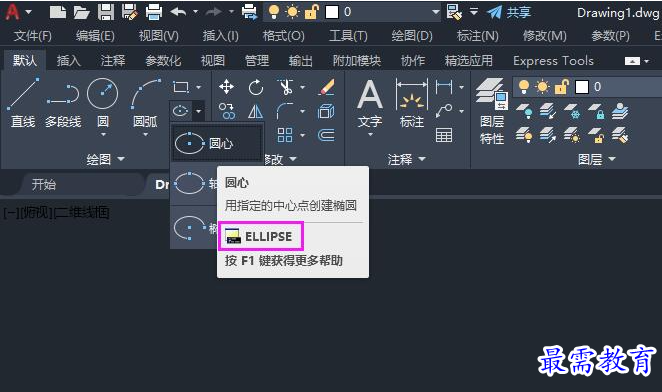The height and width of the screenshot is (392, 662).
Task: Click the layer Freeze snowflake icon
Action: 571,112
